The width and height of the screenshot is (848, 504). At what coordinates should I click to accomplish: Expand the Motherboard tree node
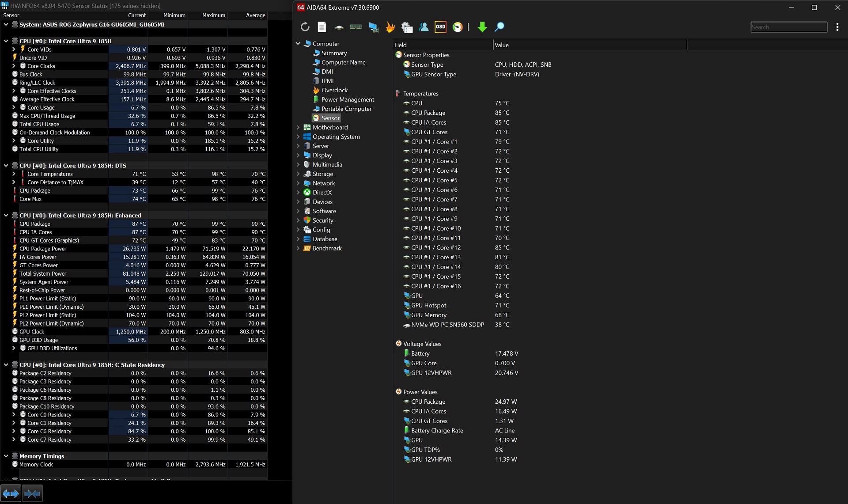pos(298,127)
